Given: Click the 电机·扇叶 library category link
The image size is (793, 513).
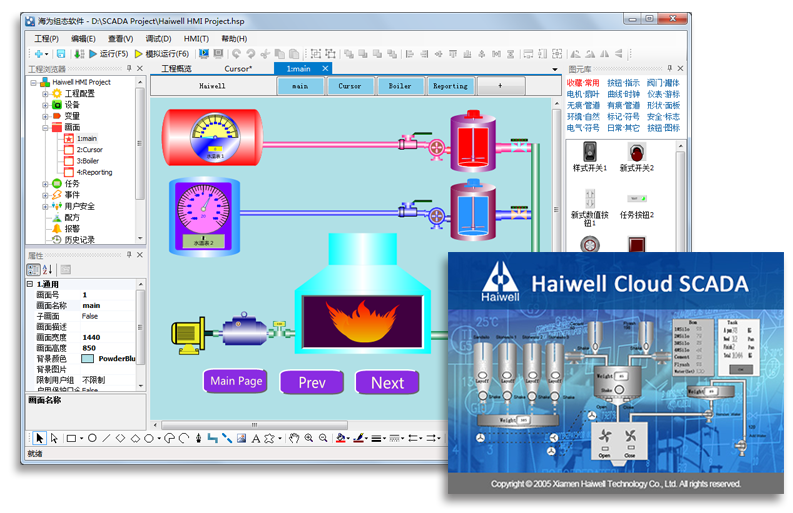Looking at the screenshot, I should 583,94.
